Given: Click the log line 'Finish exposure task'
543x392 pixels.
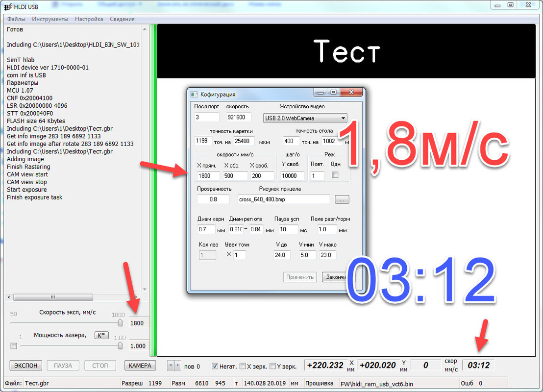Looking at the screenshot, I should click(x=35, y=197).
